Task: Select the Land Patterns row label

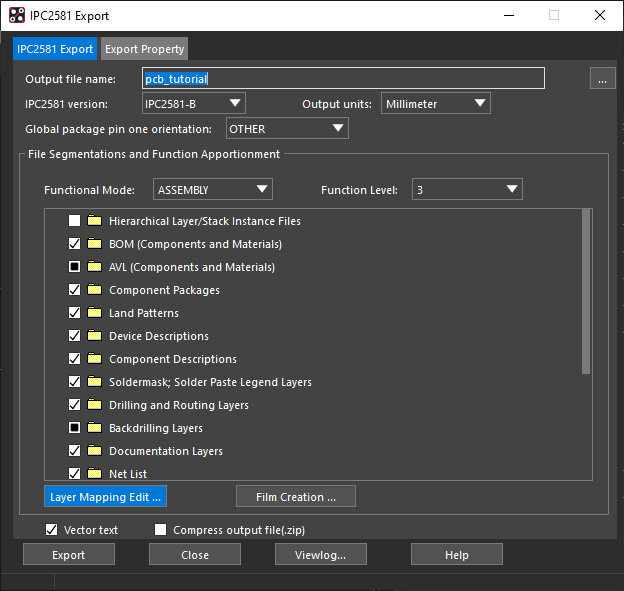Action: click(144, 313)
